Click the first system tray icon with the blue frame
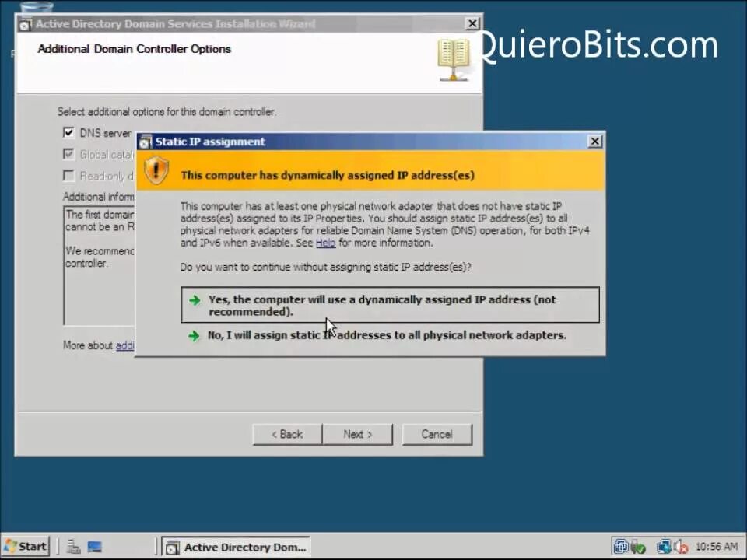Image resolution: width=747 pixels, height=560 pixels. click(x=621, y=547)
